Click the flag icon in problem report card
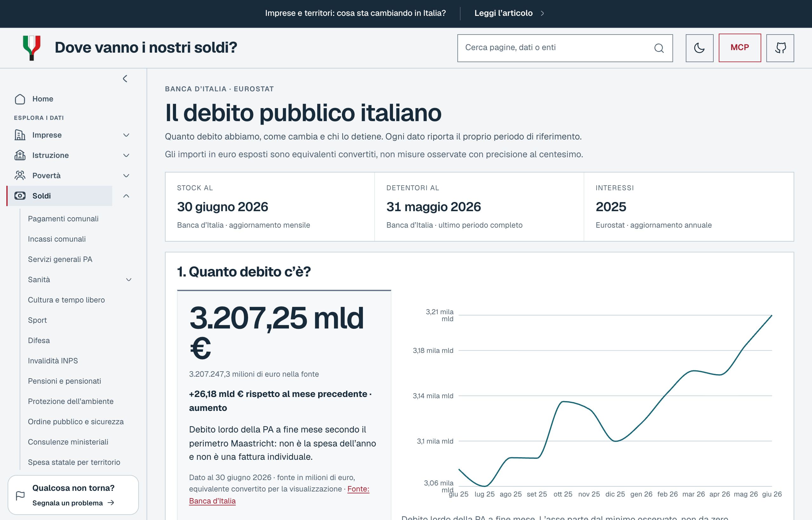The height and width of the screenshot is (520, 812). pyautogui.click(x=20, y=496)
